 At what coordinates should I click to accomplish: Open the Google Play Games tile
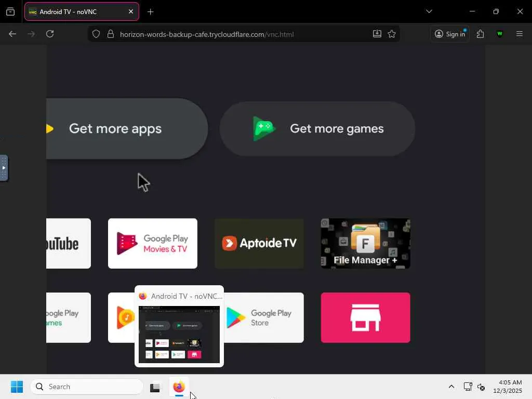69,317
